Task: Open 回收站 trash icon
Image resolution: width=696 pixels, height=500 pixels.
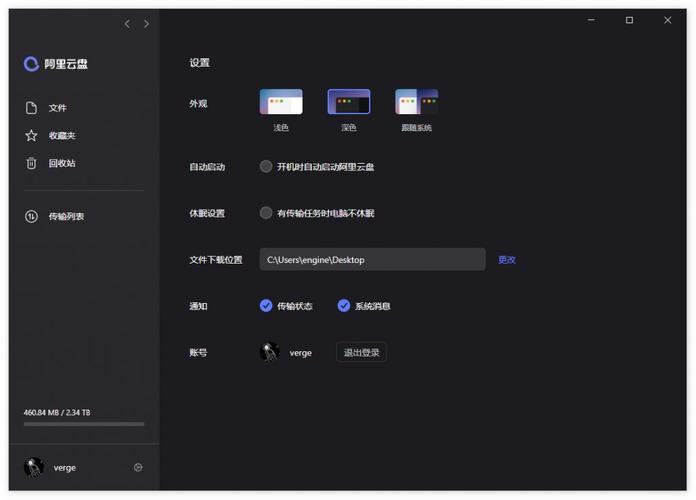Action: (x=31, y=163)
